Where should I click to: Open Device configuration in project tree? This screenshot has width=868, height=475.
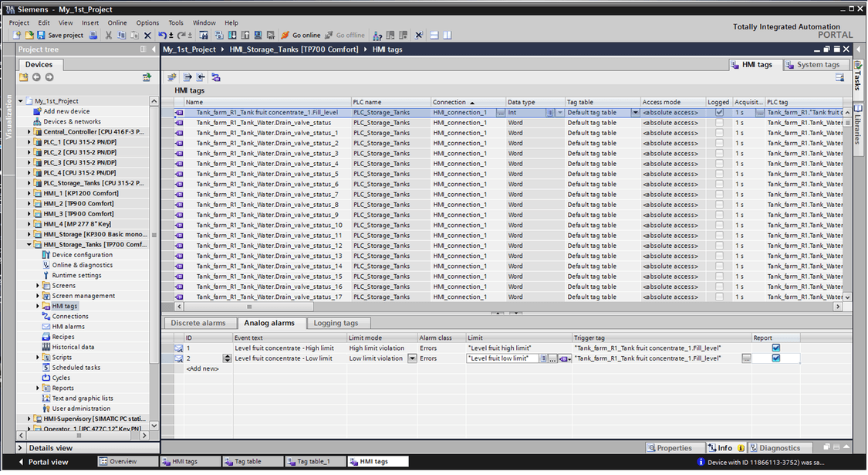coord(82,255)
